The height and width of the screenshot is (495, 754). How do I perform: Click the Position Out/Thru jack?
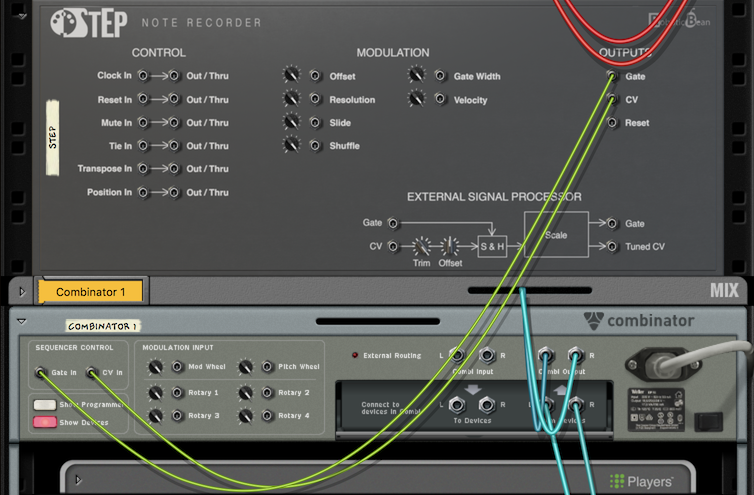coord(174,192)
